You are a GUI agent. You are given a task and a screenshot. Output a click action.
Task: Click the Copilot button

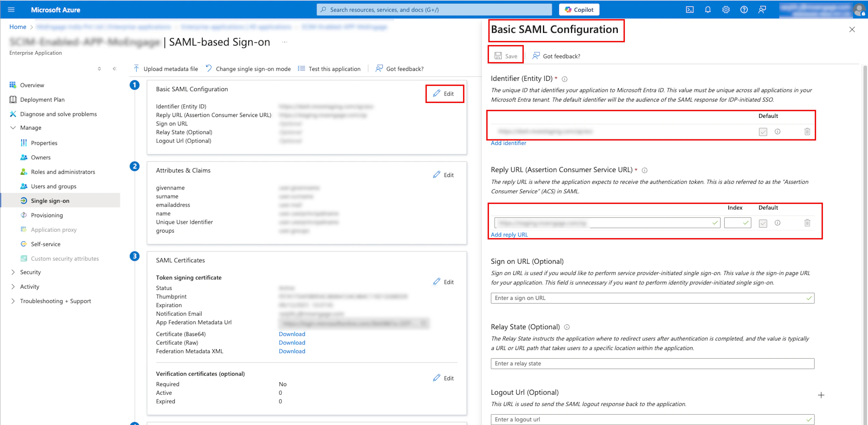click(579, 10)
